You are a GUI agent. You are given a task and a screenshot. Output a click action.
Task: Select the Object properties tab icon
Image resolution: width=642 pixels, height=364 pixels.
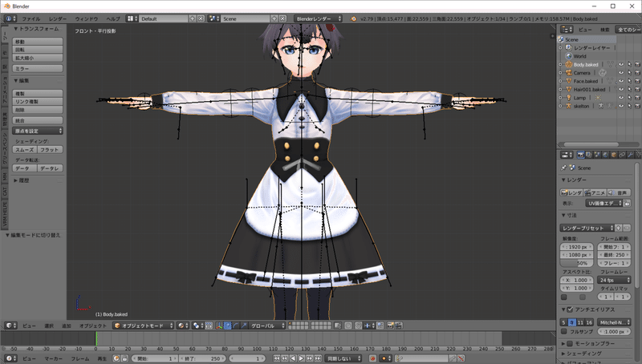(614, 155)
